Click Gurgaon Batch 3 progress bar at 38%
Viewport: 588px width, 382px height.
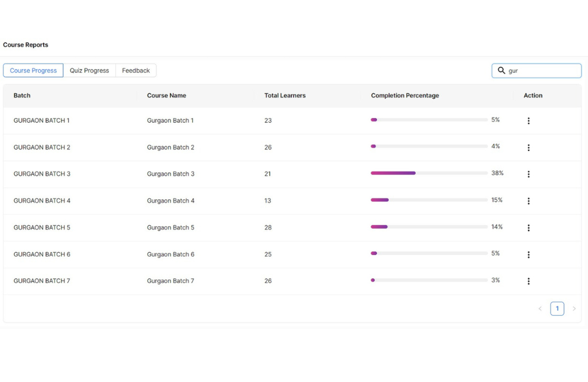(429, 173)
